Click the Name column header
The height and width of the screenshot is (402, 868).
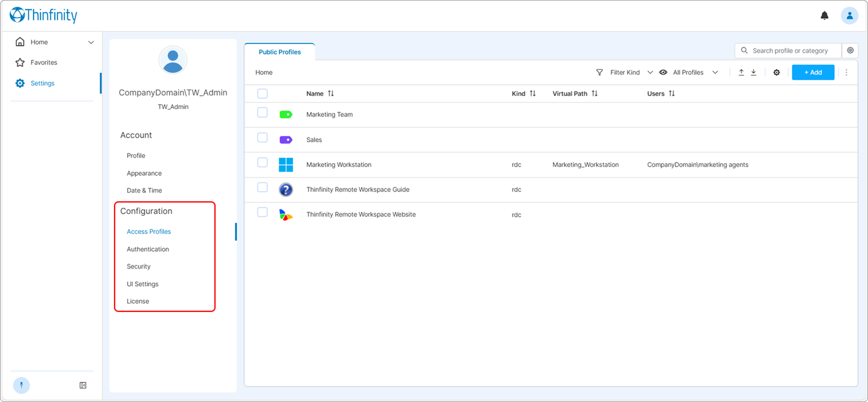tap(315, 94)
